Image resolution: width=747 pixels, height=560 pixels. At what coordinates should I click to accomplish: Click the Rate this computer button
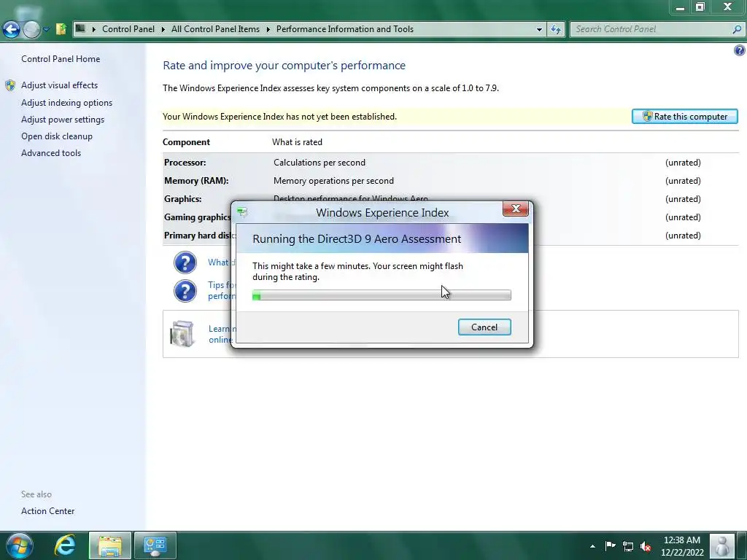(684, 117)
